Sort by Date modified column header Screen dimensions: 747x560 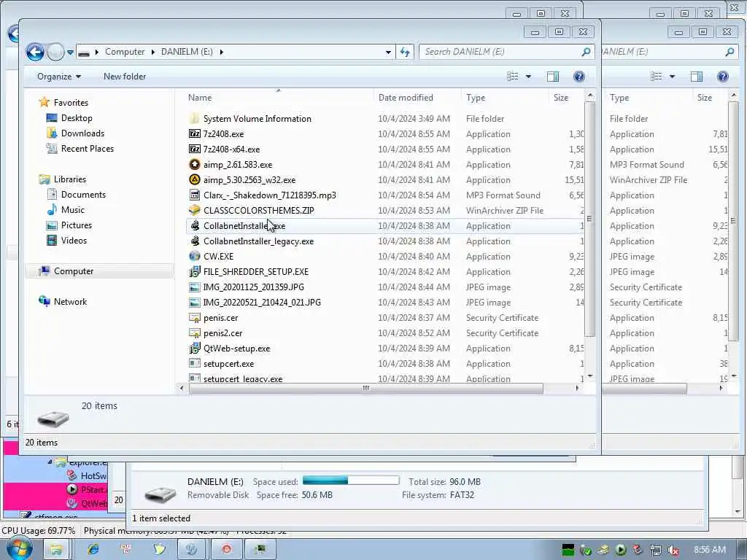tap(417, 98)
